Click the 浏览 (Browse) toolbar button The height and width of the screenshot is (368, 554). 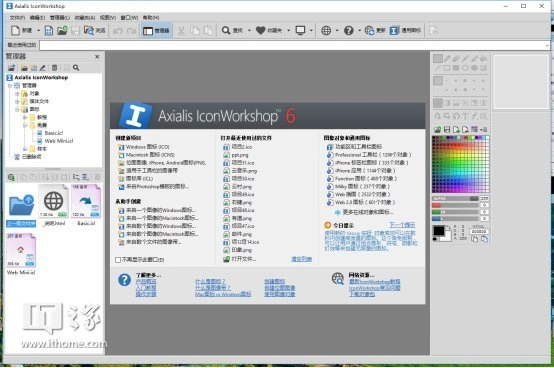tap(95, 31)
